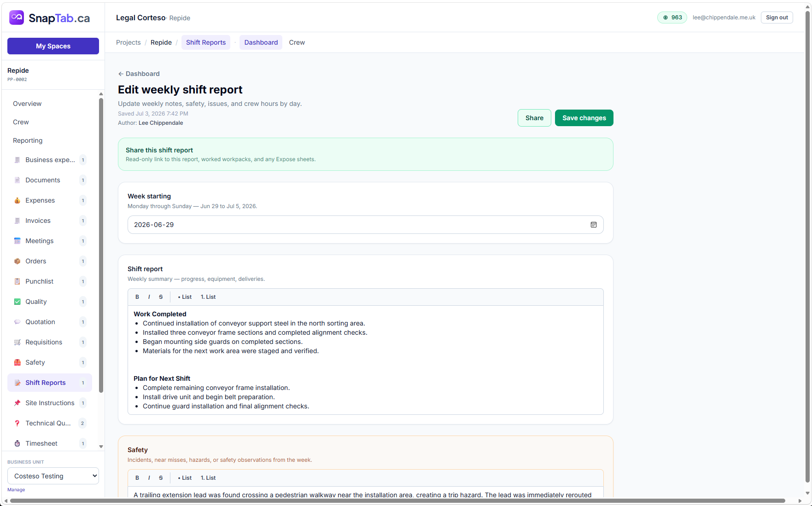The height and width of the screenshot is (506, 812).
Task: Toggle strikethrough in Shift report editor
Action: 161,297
